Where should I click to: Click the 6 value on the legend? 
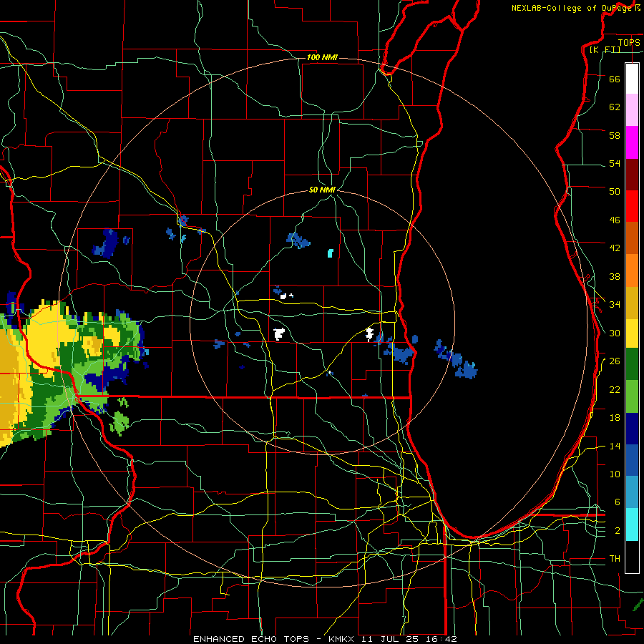click(x=617, y=502)
